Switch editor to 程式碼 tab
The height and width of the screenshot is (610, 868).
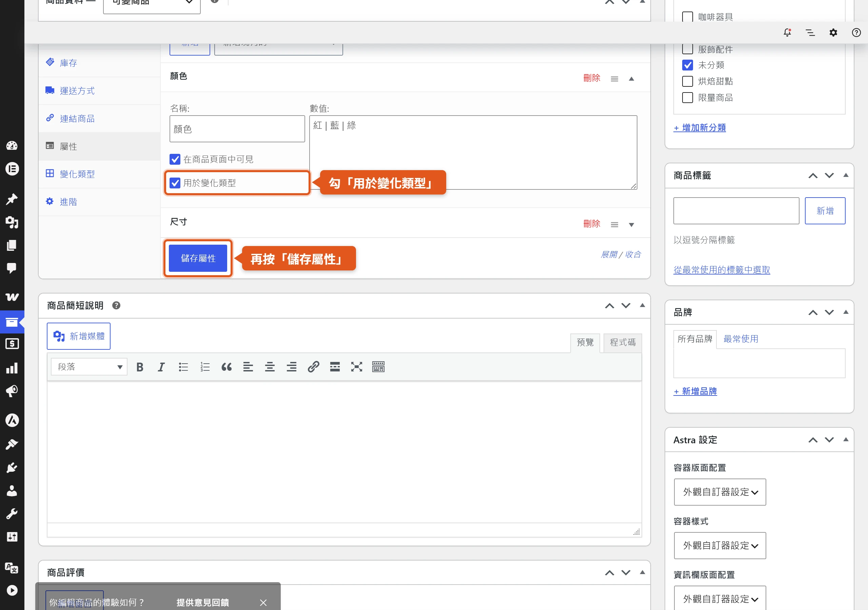(623, 342)
